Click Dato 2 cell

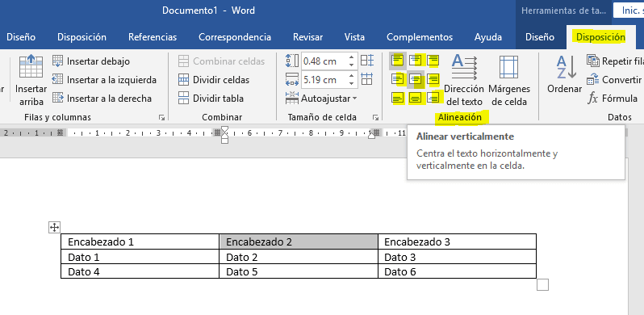pos(299,257)
